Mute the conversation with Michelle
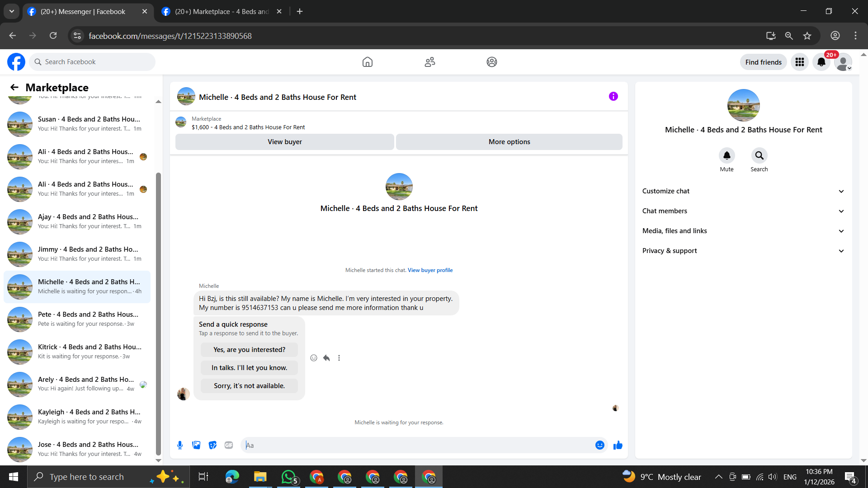This screenshot has height=488, width=868. [x=726, y=155]
